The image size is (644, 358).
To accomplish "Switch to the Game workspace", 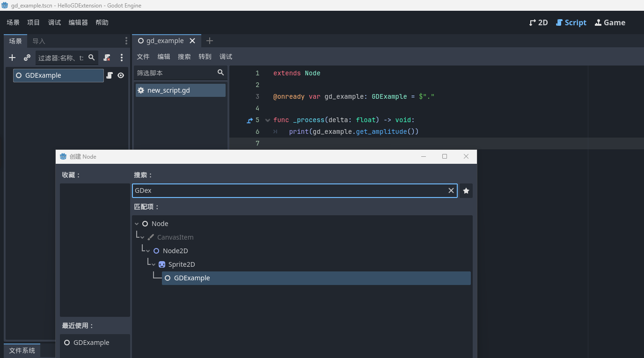I will 610,22.
